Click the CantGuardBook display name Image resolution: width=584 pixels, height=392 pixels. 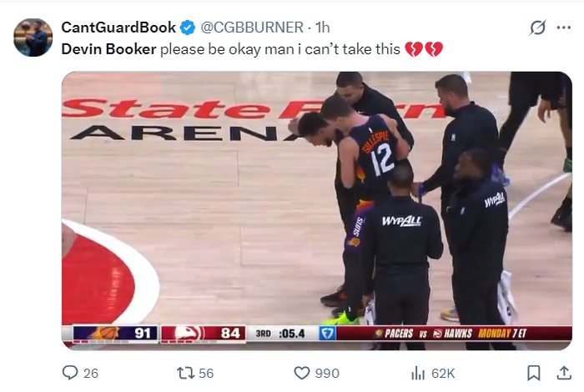[118, 28]
